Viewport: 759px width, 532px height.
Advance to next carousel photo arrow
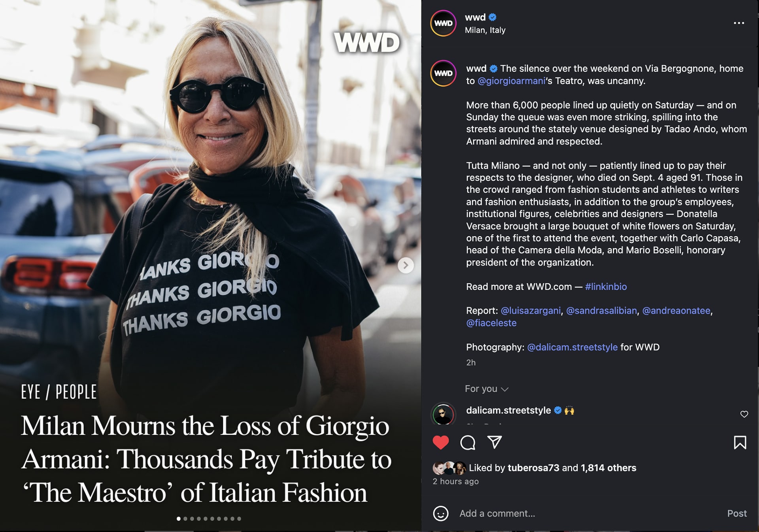pos(406,265)
